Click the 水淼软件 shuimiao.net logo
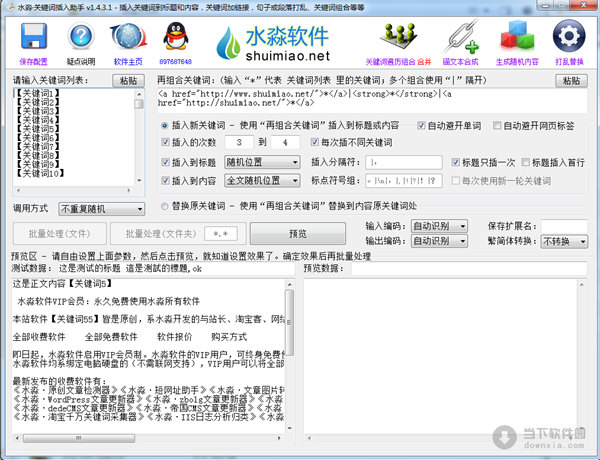 click(x=273, y=43)
